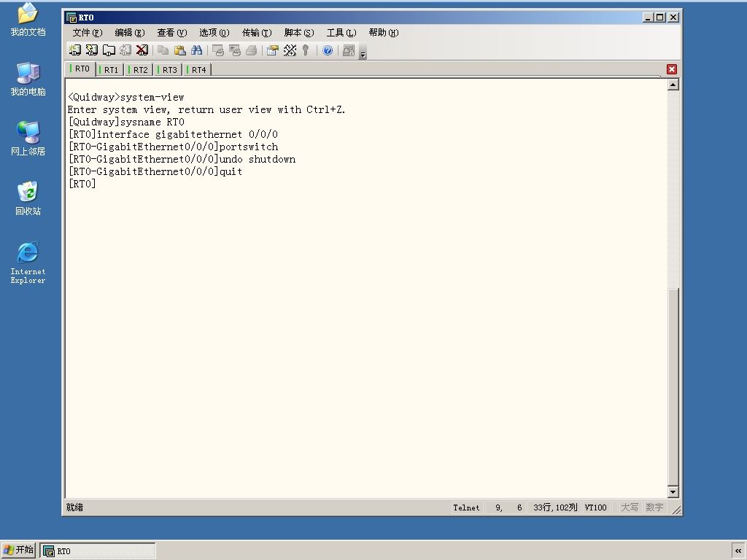Viewport: 747px width, 560px height.
Task: Click the 我的文档 desktop icon
Action: pyautogui.click(x=28, y=20)
